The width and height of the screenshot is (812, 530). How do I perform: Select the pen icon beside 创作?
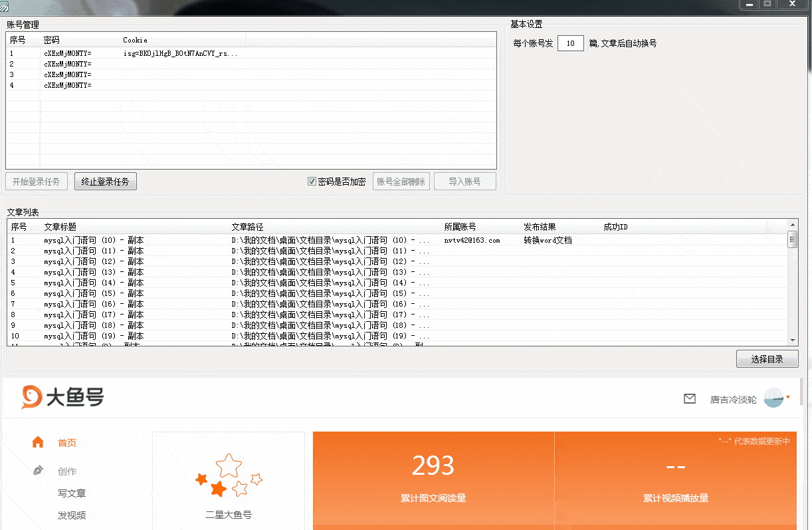tap(38, 470)
